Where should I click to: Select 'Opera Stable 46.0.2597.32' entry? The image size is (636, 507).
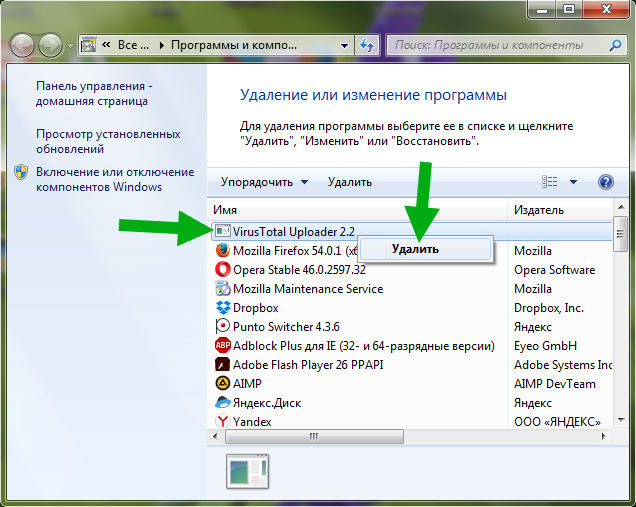pos(299,270)
